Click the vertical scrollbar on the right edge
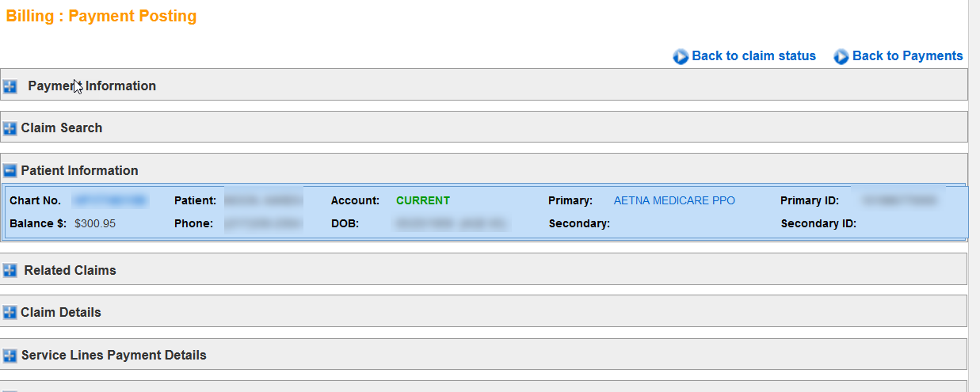This screenshot has height=392, width=980. [974, 198]
